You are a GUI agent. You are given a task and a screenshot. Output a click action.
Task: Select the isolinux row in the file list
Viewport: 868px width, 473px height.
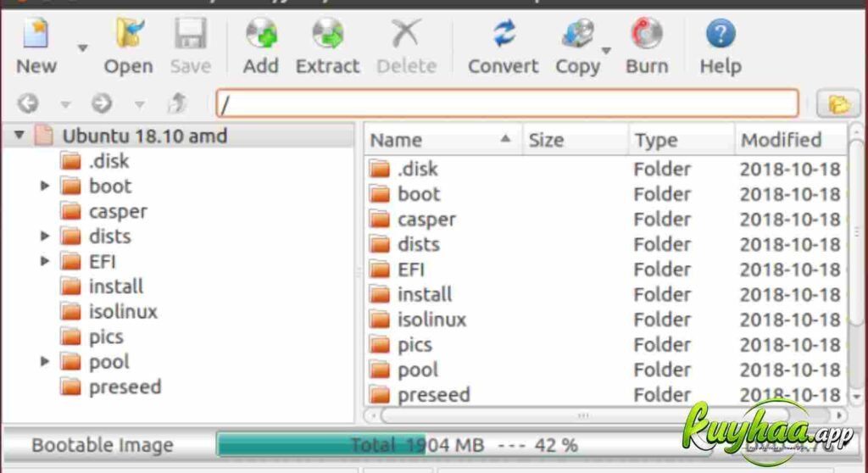[605, 320]
